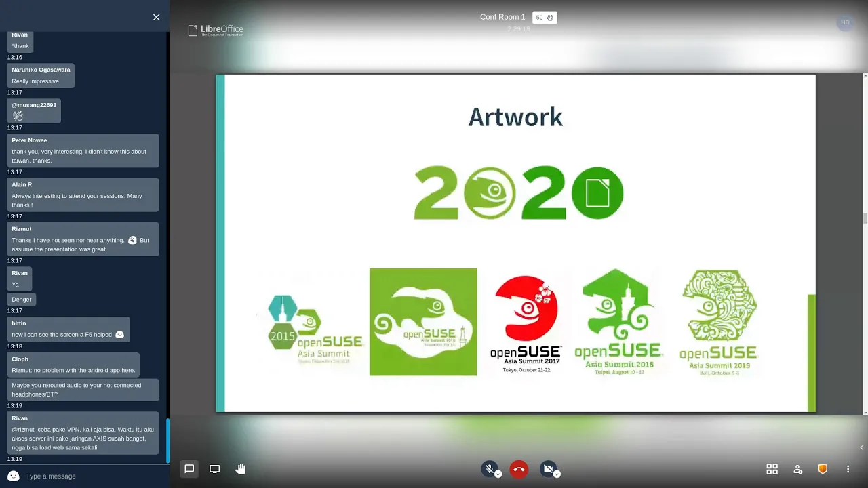The height and width of the screenshot is (488, 868).
Task: Click bittin's 'F5 helped' message
Action: tap(68, 329)
